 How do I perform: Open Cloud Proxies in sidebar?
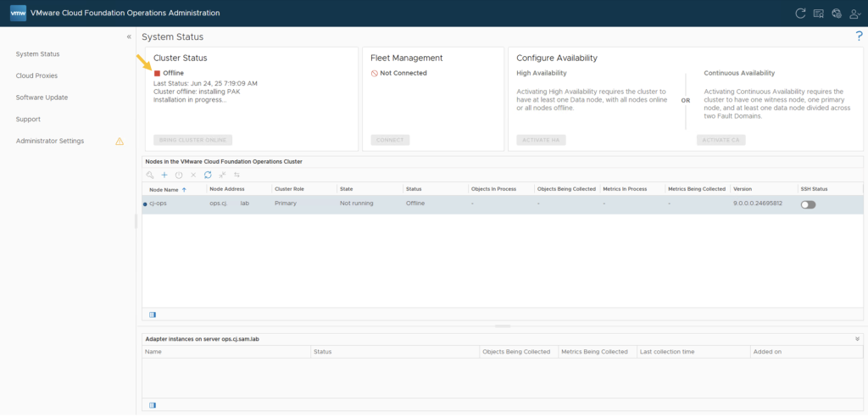click(36, 75)
